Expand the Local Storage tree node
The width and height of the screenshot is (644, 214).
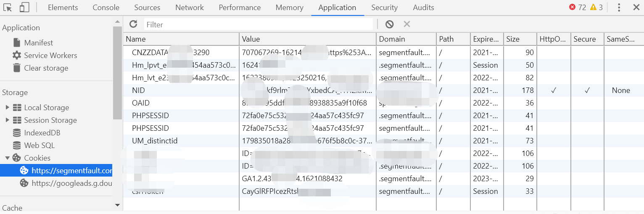[7, 107]
